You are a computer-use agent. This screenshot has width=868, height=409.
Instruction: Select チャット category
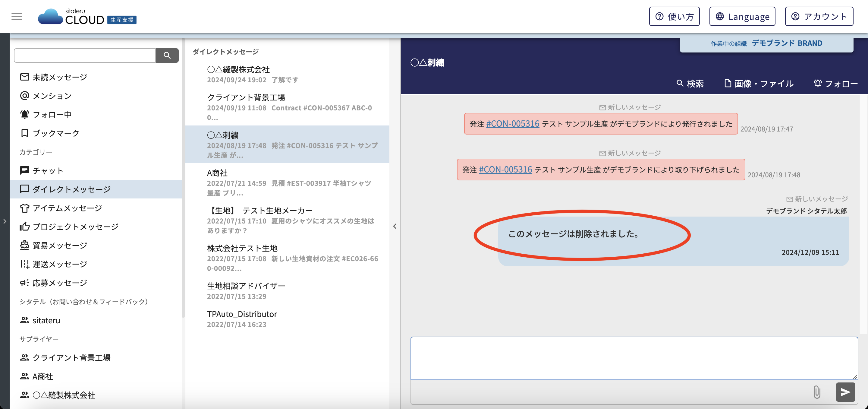tap(95, 171)
